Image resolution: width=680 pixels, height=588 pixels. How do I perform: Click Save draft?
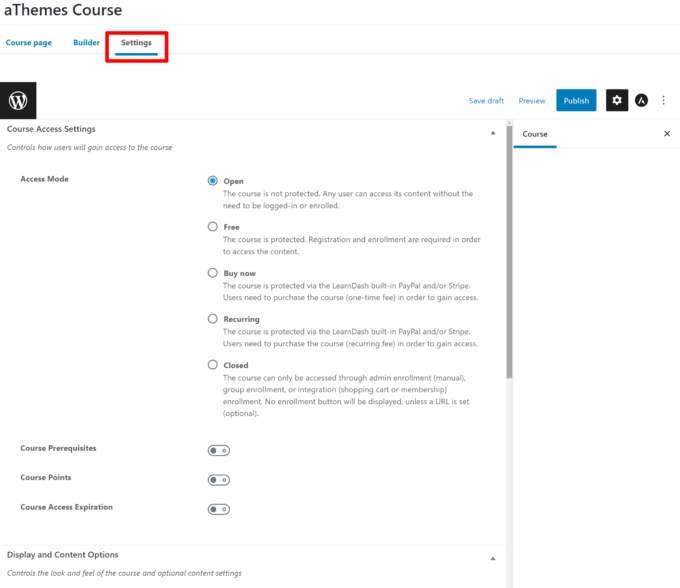pos(486,101)
